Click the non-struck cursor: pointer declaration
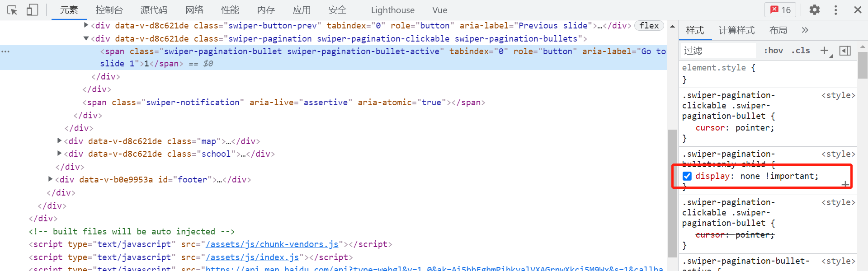Screen dimensions: 868x271 pyautogui.click(x=735, y=128)
